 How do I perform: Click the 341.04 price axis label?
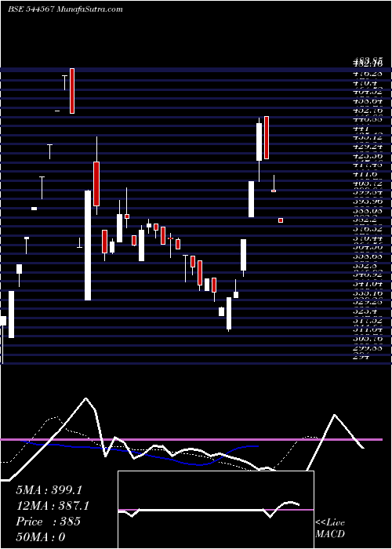(x=368, y=284)
